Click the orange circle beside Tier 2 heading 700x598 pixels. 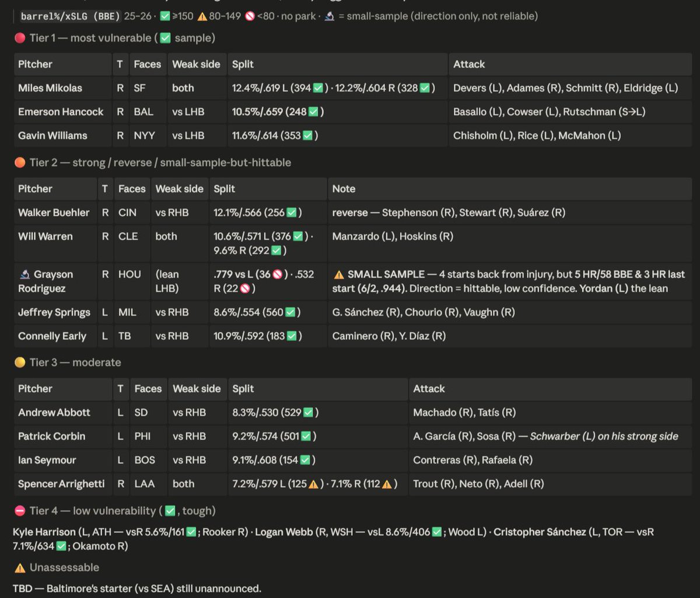[x=19, y=163]
